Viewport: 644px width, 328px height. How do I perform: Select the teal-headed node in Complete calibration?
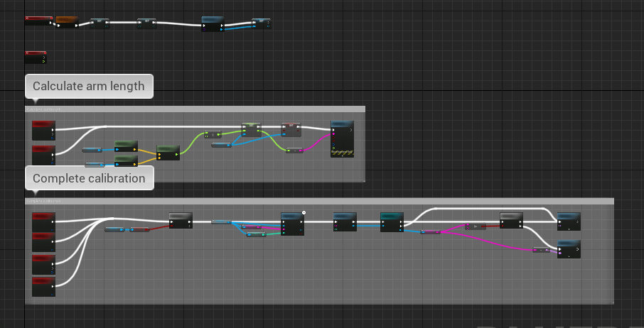(x=392, y=222)
